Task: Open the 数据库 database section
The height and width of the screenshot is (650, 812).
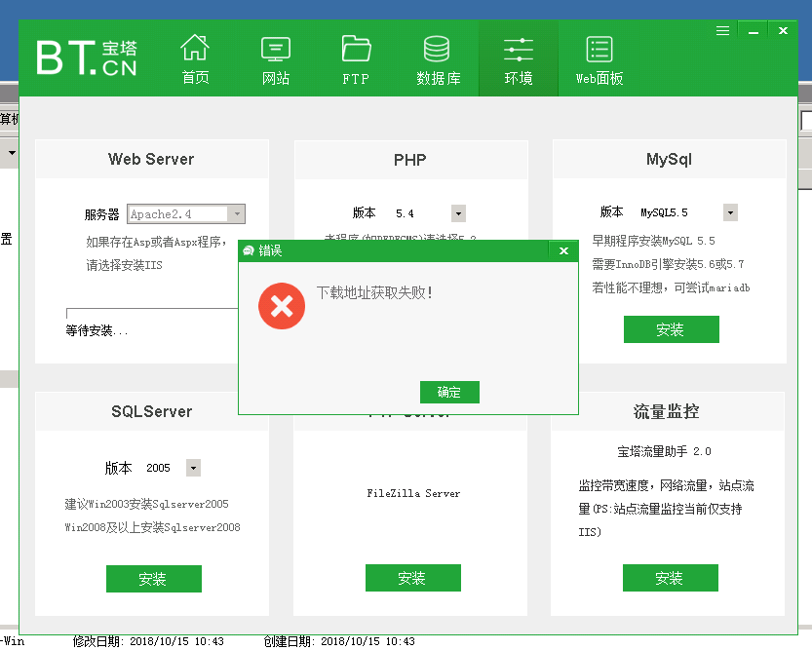Action: [438, 60]
